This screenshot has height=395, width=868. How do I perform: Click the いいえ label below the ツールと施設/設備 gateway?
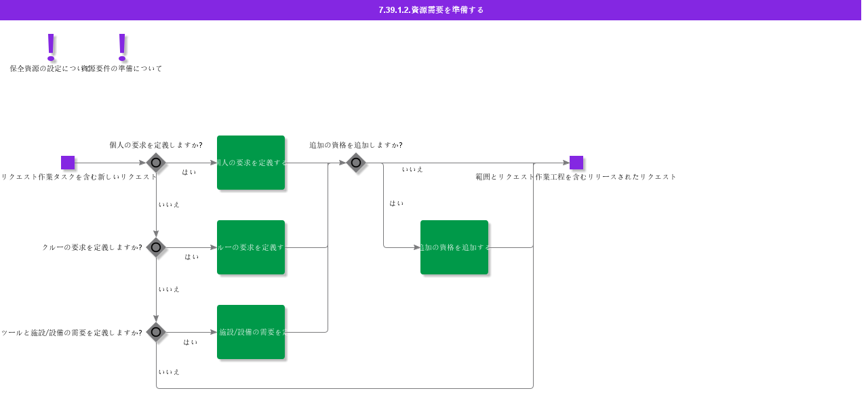click(169, 372)
